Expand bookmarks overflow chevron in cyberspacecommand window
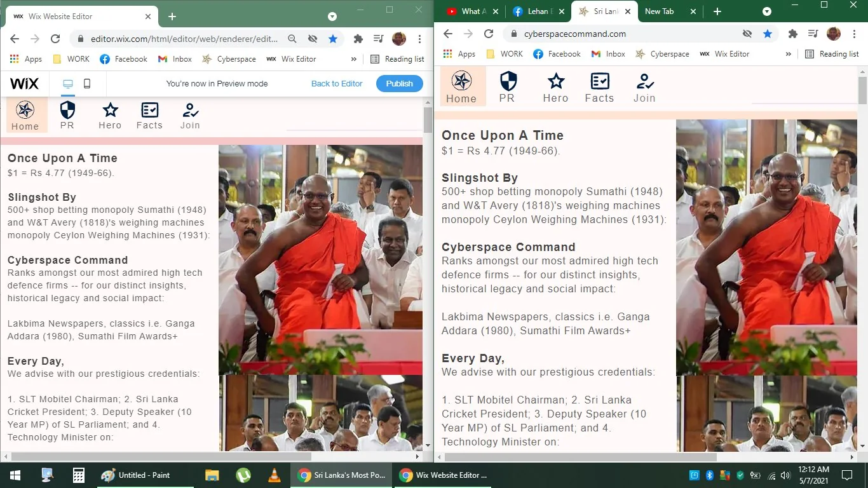Screen dimensions: 868x488 (x=789, y=54)
